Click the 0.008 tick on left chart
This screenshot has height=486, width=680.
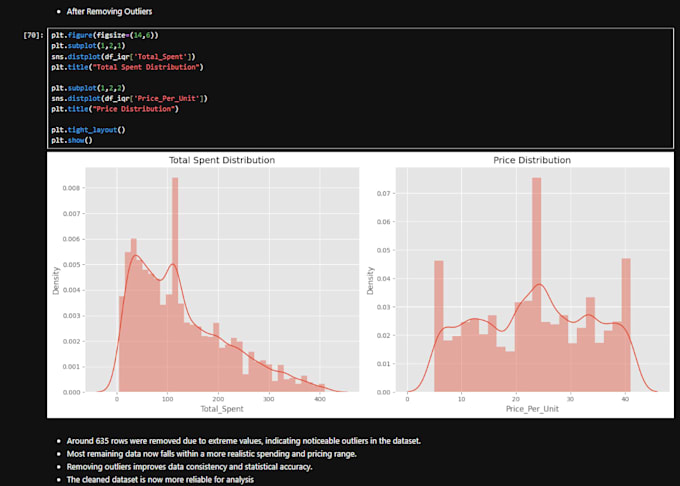71,188
